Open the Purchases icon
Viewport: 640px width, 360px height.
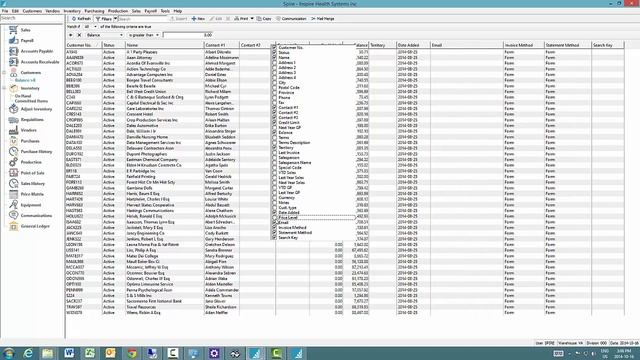13,141
